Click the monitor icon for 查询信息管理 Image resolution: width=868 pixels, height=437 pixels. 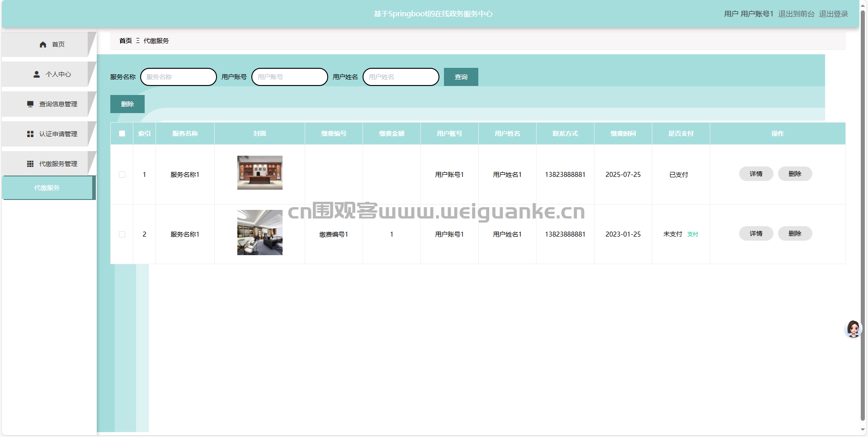pyautogui.click(x=30, y=104)
